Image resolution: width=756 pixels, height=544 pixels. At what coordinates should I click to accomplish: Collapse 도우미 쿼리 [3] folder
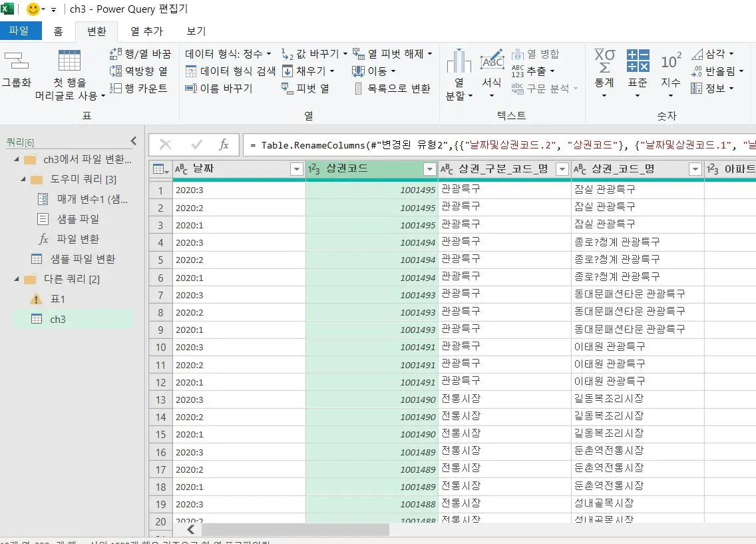point(24,179)
